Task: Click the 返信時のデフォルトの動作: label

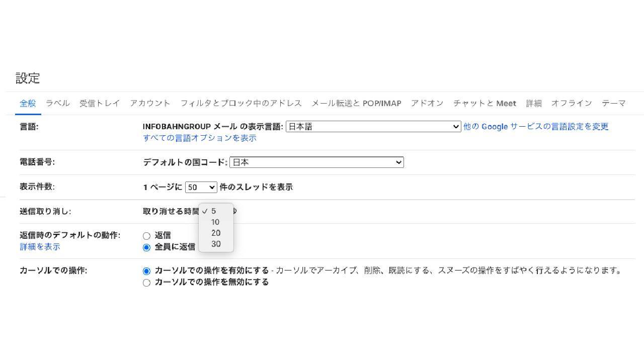Action: point(70,235)
